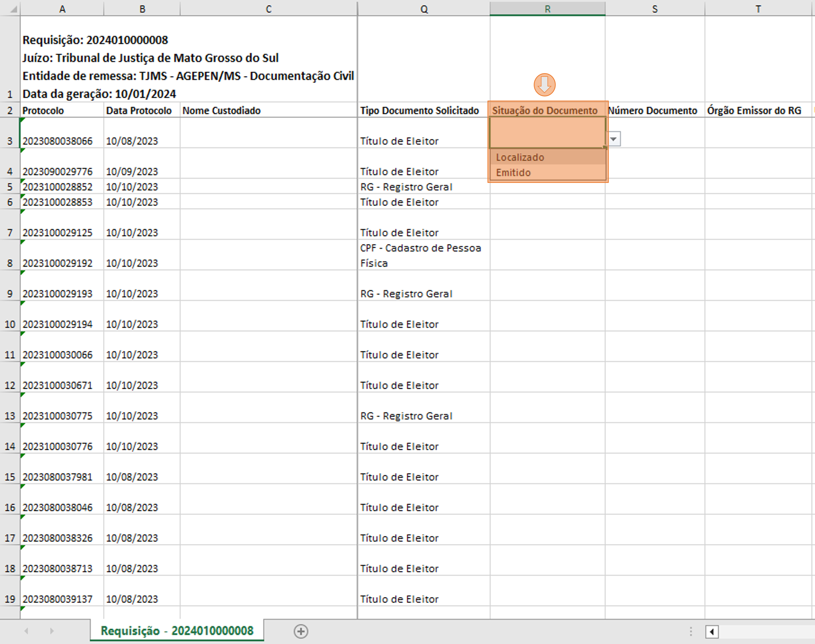This screenshot has height=644, width=815.
Task: Select row 12 header
Action: [10, 378]
